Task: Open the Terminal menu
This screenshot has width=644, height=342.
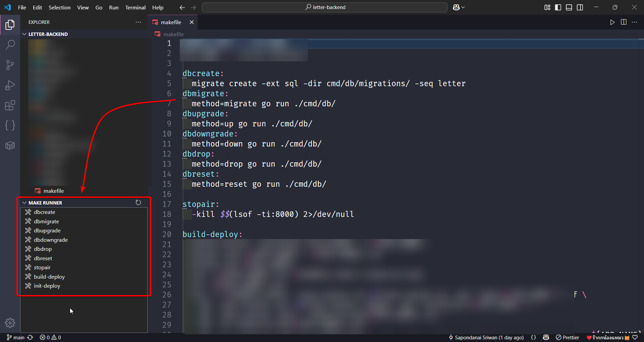Action: 135,7
